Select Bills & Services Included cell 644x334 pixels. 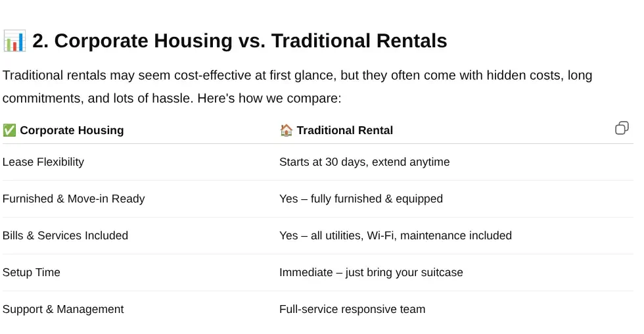pyautogui.click(x=65, y=235)
